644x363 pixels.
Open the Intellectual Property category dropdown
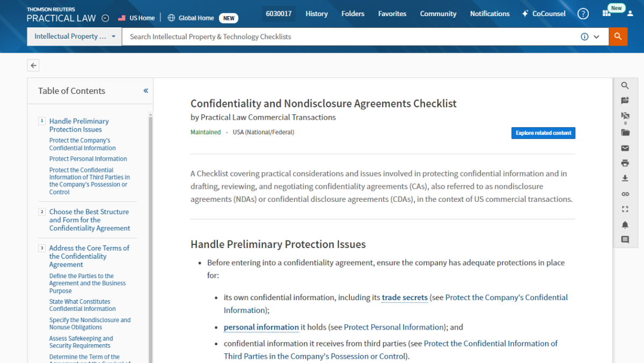pyautogui.click(x=75, y=37)
